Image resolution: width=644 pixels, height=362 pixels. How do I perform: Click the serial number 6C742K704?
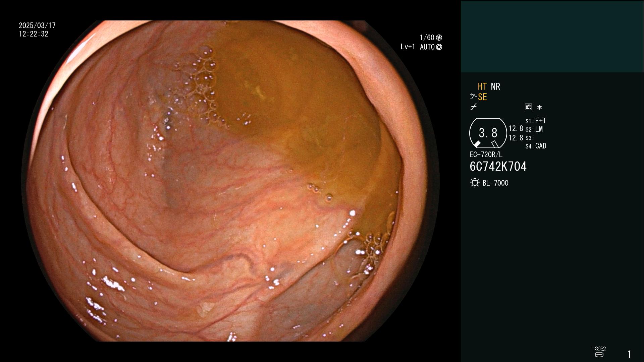[498, 167]
